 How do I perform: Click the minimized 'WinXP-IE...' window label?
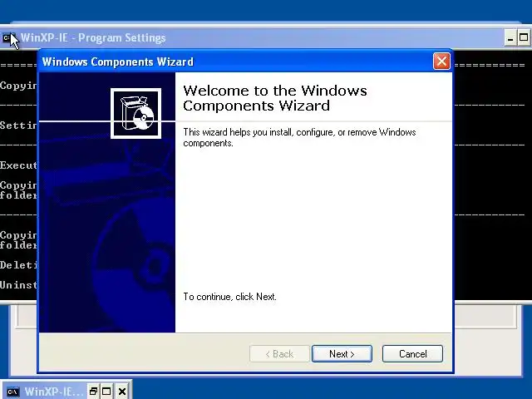[54, 392]
